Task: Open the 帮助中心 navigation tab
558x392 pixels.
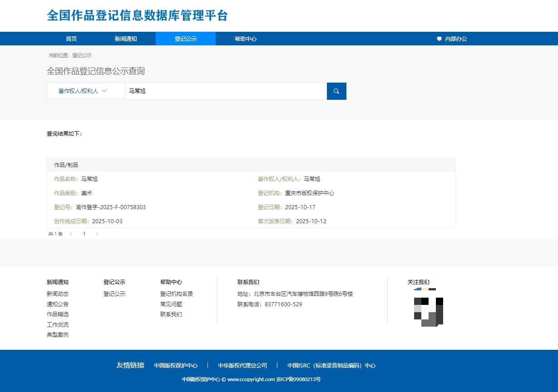Action: pyautogui.click(x=246, y=39)
